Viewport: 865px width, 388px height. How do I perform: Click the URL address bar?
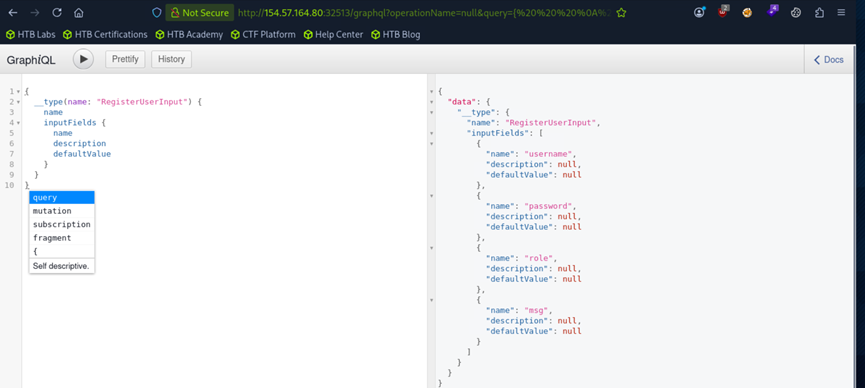pos(425,13)
